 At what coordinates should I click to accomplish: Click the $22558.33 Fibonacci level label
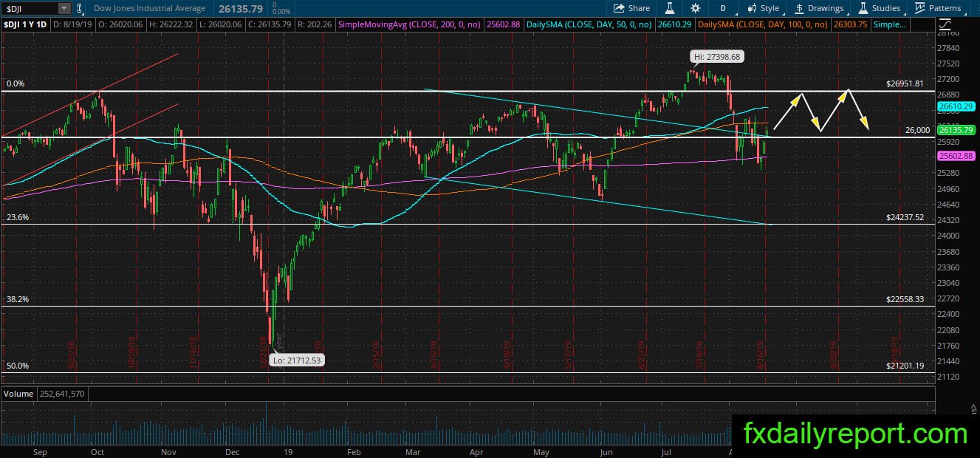(x=905, y=299)
